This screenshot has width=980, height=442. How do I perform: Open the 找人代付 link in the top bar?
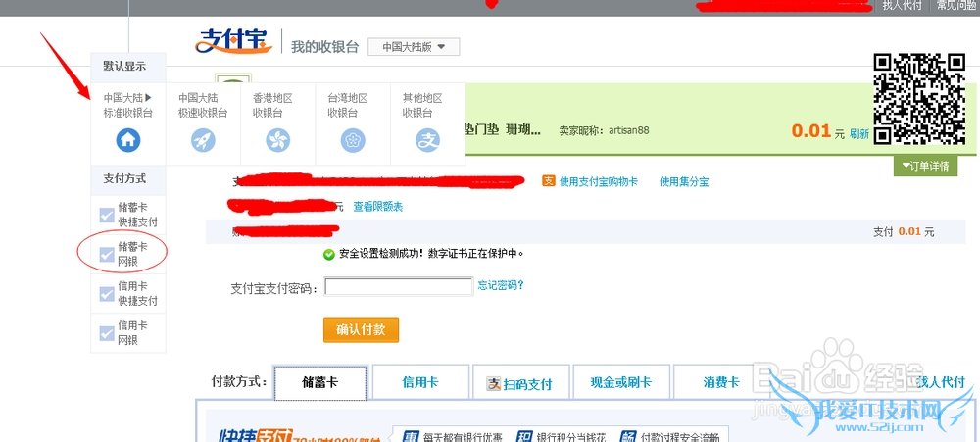pyautogui.click(x=902, y=6)
